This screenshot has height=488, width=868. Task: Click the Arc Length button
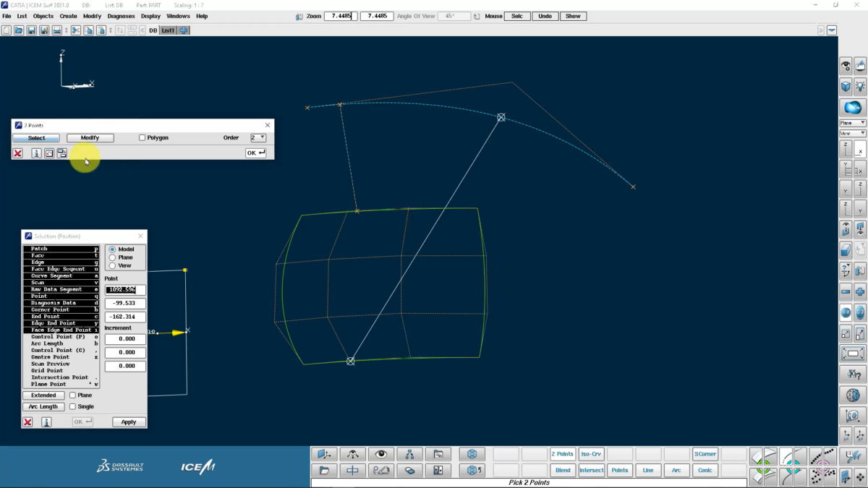pos(43,406)
